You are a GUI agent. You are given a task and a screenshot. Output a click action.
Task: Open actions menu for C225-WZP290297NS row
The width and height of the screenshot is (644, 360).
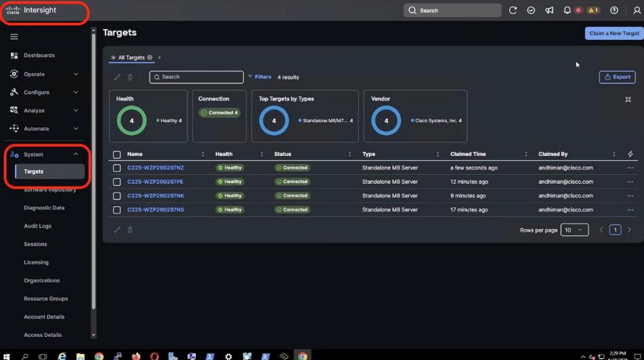[630, 209]
